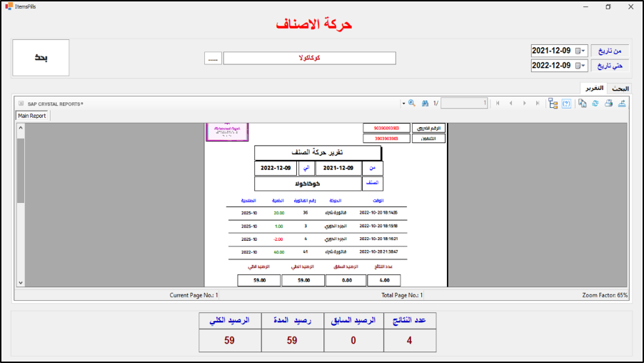
Task: Click the كوكاكولا item name field
Action: click(308, 59)
